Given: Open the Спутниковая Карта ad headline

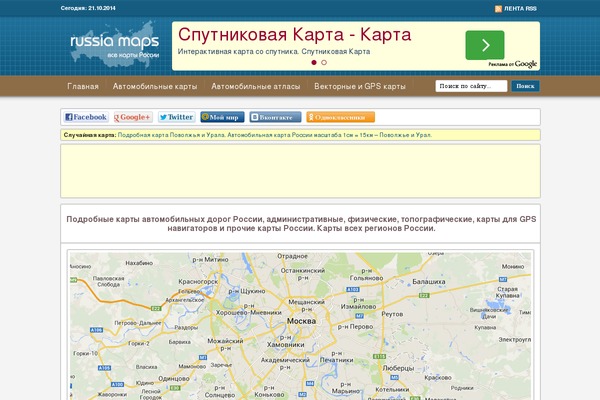Looking at the screenshot, I should [294, 34].
